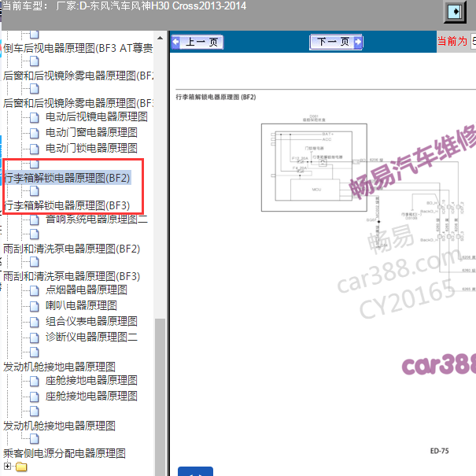Click page icon above 行李箱解锁电器原理图(BF3)
Viewport: 476px width, 476px height.
click(x=35, y=191)
